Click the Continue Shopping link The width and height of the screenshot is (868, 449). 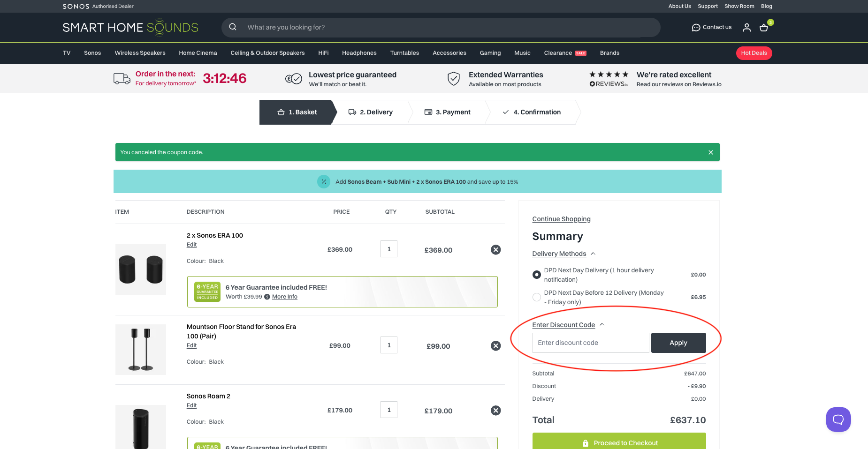[x=561, y=219]
